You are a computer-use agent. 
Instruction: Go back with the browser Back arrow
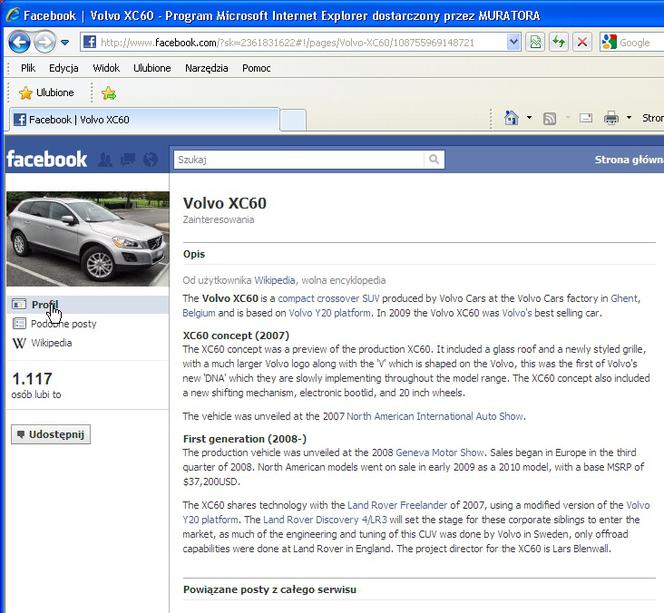tap(19, 42)
